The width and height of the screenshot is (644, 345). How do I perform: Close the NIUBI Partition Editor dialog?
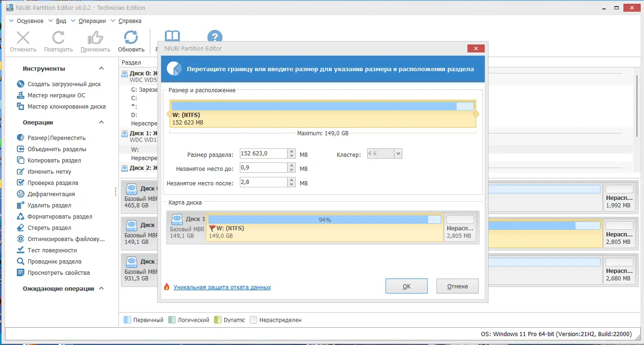click(476, 48)
